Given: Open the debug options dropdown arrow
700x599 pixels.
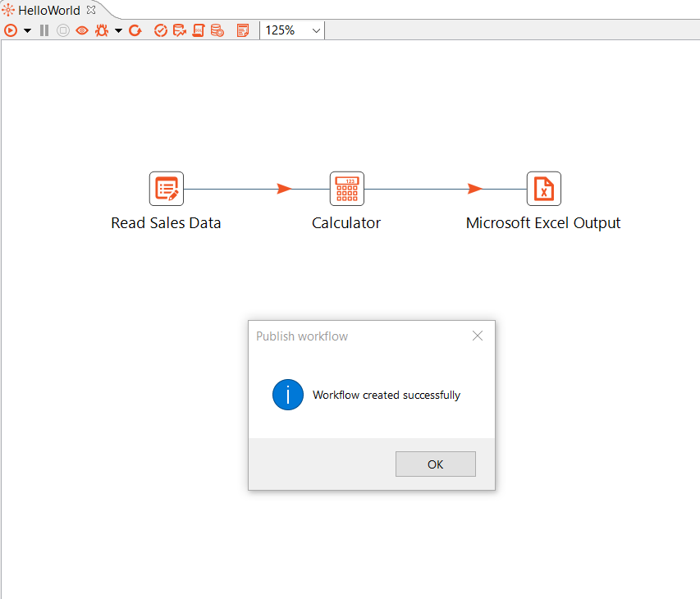Looking at the screenshot, I should click(118, 31).
